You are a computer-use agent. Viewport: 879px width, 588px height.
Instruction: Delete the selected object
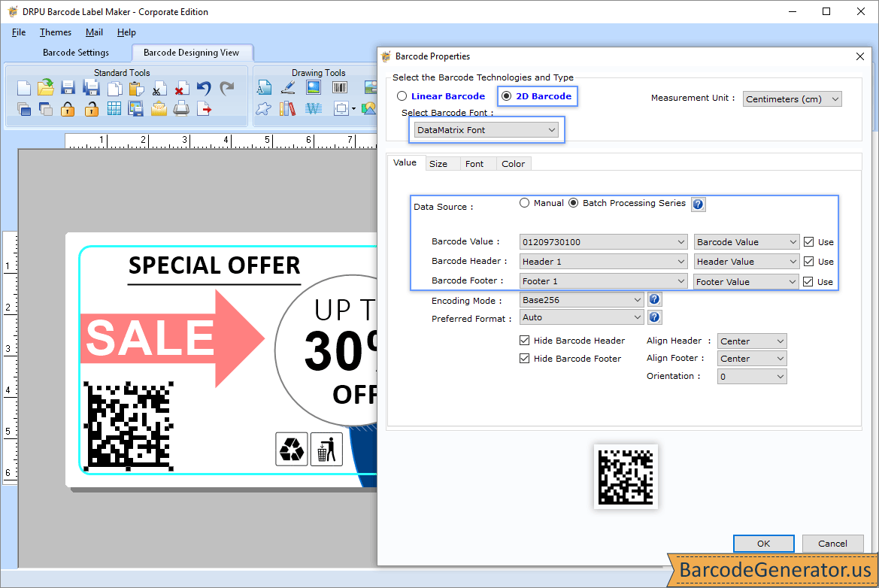180,89
